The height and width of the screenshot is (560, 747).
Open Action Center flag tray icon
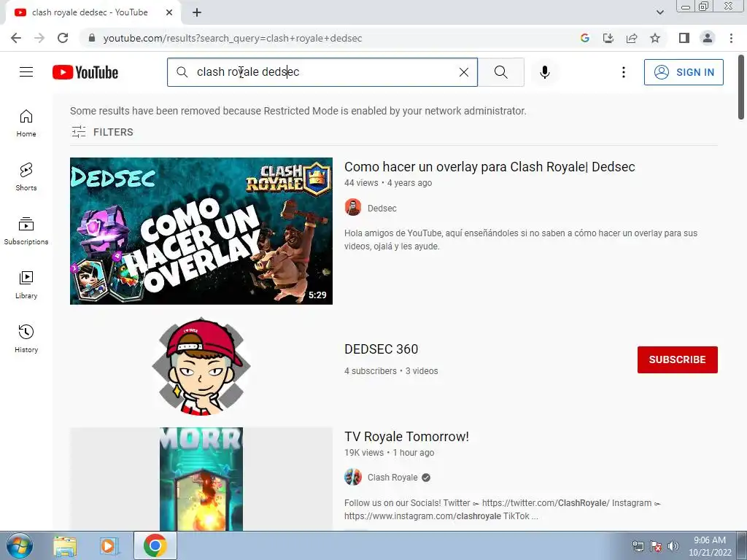pos(656,545)
